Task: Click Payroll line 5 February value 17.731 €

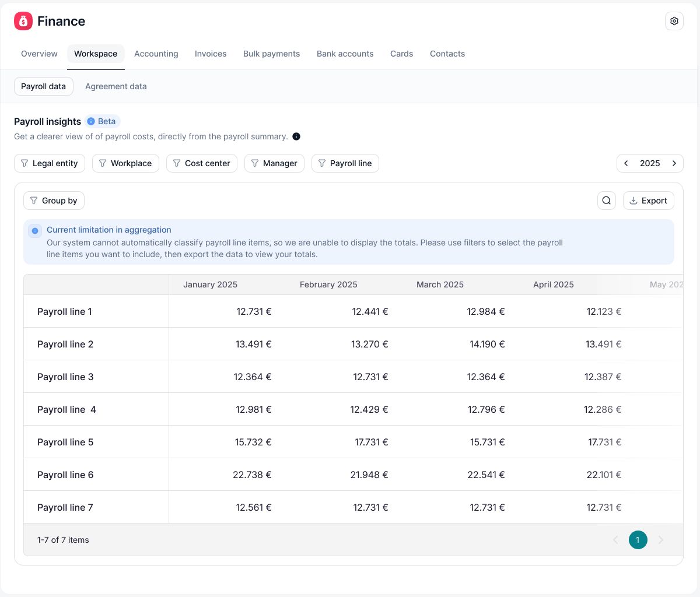Action: [x=371, y=442]
